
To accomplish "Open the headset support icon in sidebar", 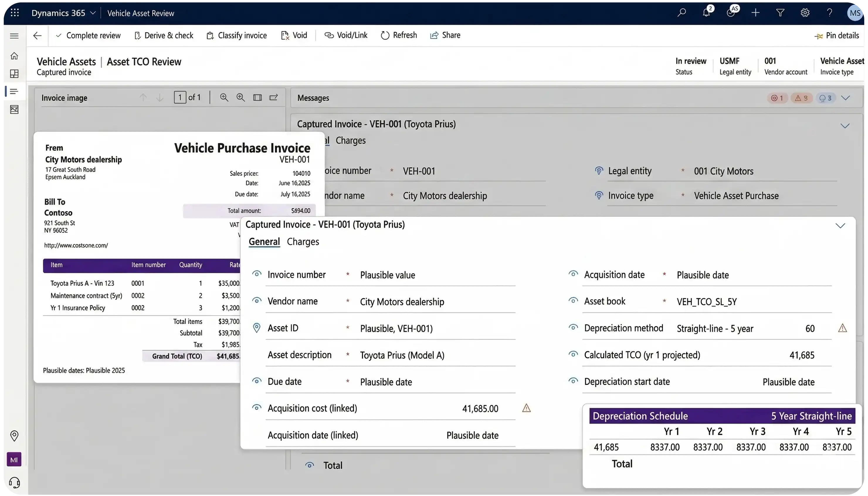I will coord(14,483).
